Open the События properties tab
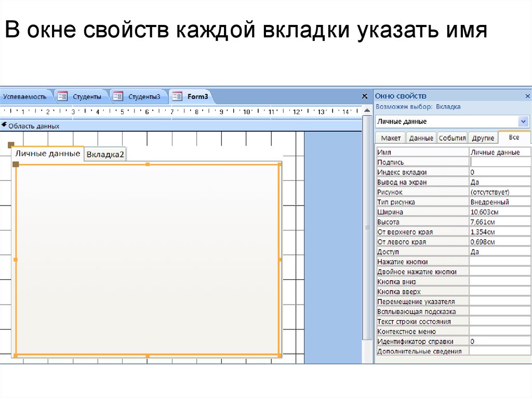 point(452,138)
